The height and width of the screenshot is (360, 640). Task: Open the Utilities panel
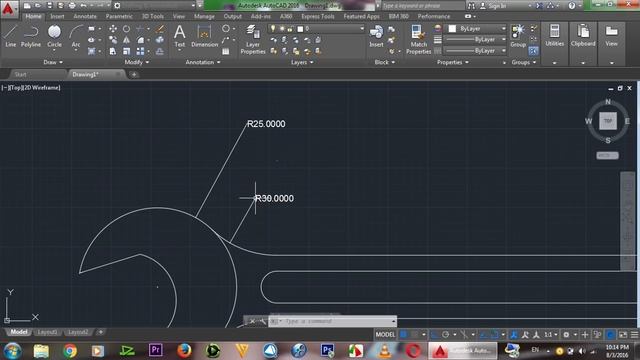click(554, 35)
